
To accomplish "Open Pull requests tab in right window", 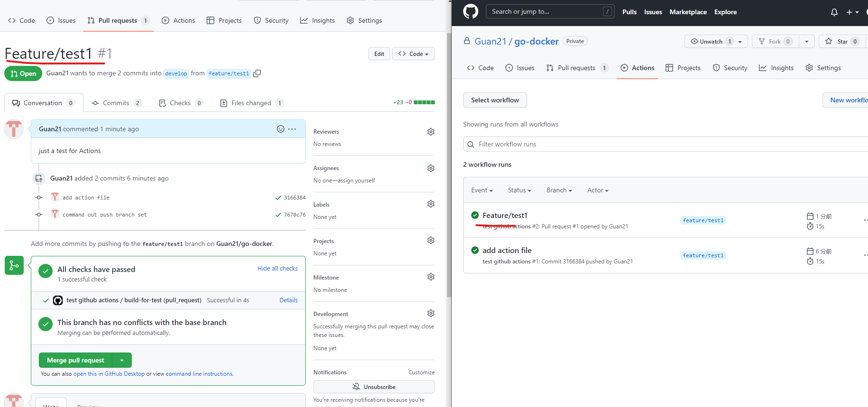I will 577,68.
